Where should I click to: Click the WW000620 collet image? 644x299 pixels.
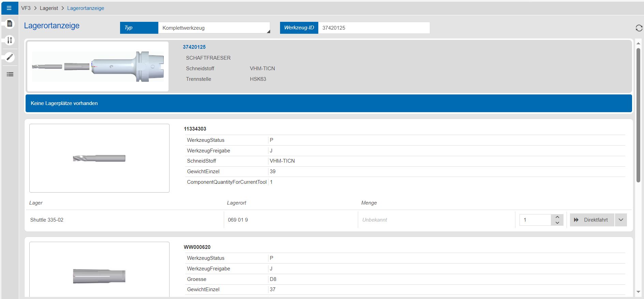(x=99, y=275)
